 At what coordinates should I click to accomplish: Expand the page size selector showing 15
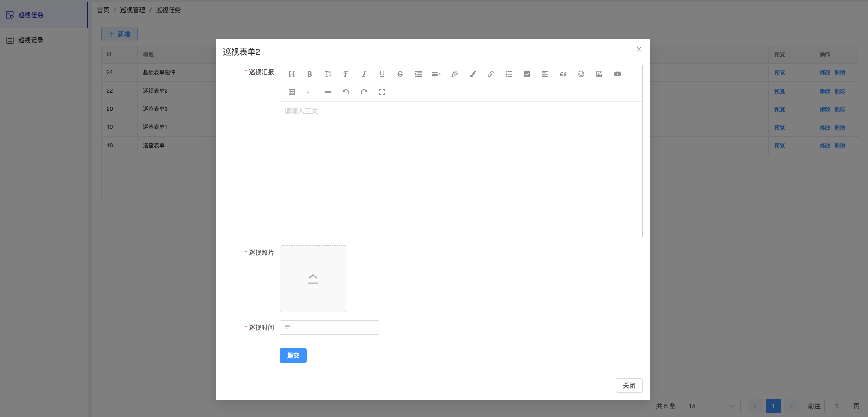[x=711, y=406]
